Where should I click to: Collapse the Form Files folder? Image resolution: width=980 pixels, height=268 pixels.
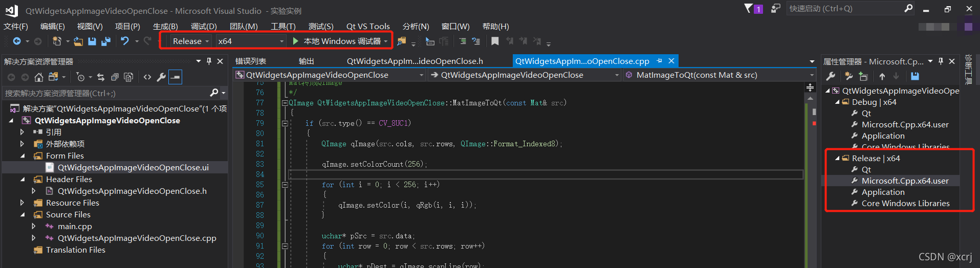pos(23,155)
